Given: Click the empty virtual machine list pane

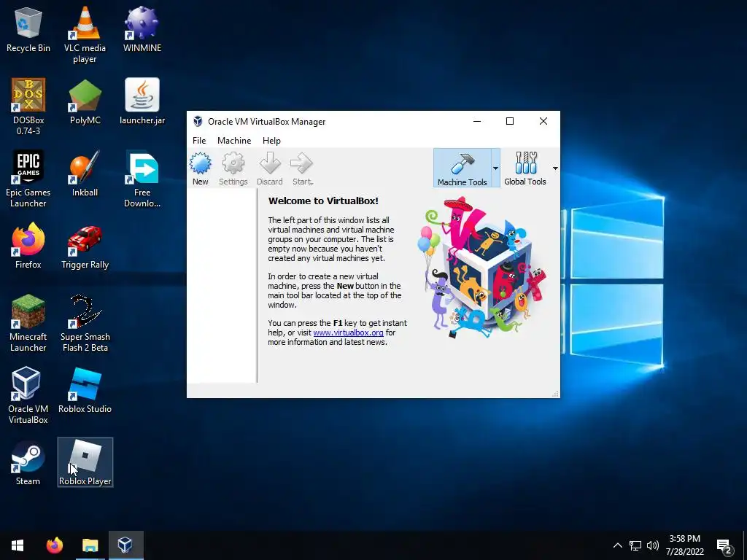Looking at the screenshot, I should 222,286.
